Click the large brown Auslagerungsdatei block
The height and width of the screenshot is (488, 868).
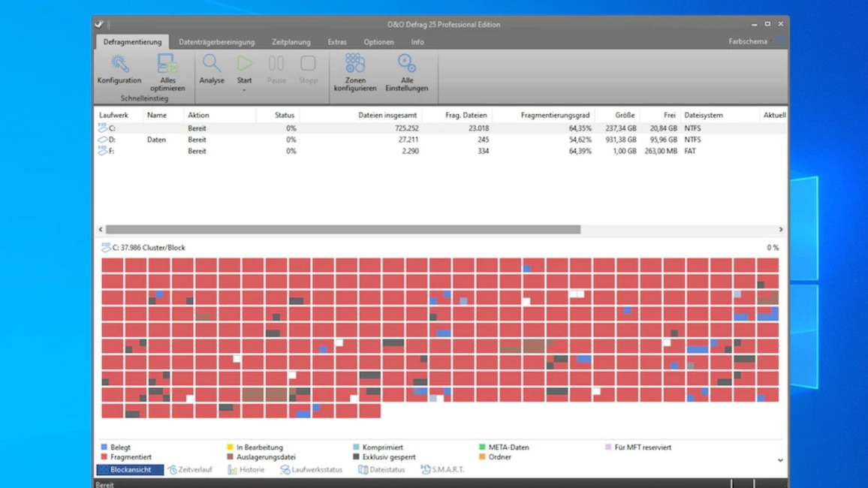[264, 394]
